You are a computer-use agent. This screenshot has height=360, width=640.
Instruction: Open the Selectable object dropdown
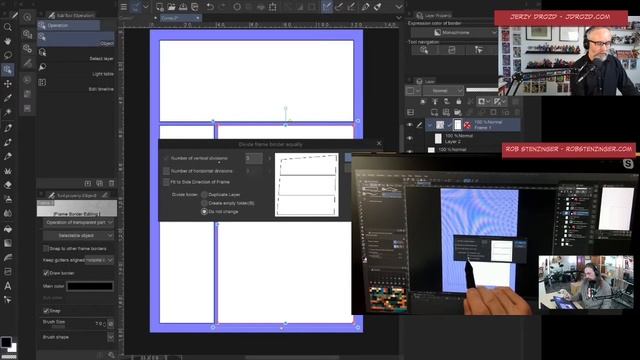78,236
